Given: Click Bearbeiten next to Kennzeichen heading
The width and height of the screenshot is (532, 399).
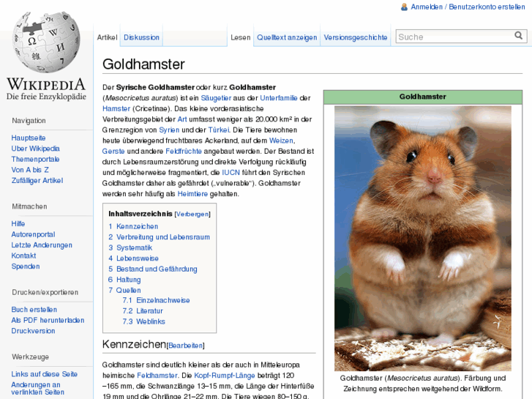Looking at the screenshot, I should point(186,346).
